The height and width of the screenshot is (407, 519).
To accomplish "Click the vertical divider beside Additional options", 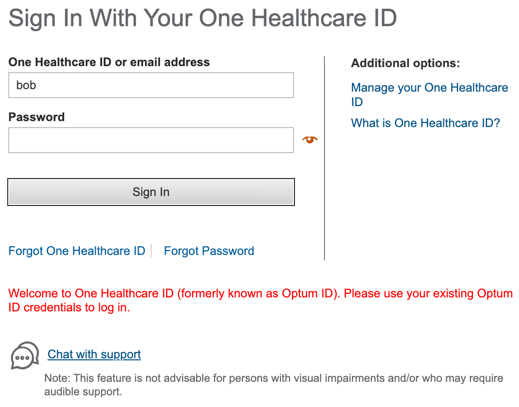I will coord(324,158).
